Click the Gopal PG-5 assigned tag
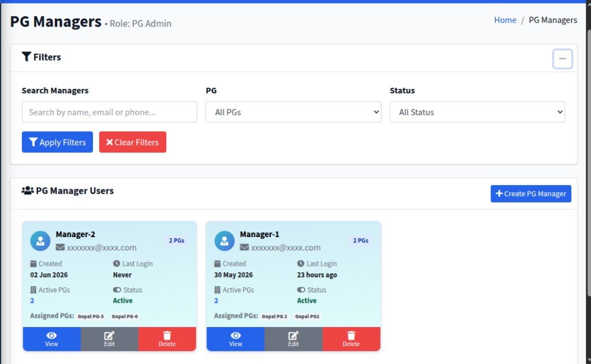Screen dimensions: 591x364 click(91, 317)
